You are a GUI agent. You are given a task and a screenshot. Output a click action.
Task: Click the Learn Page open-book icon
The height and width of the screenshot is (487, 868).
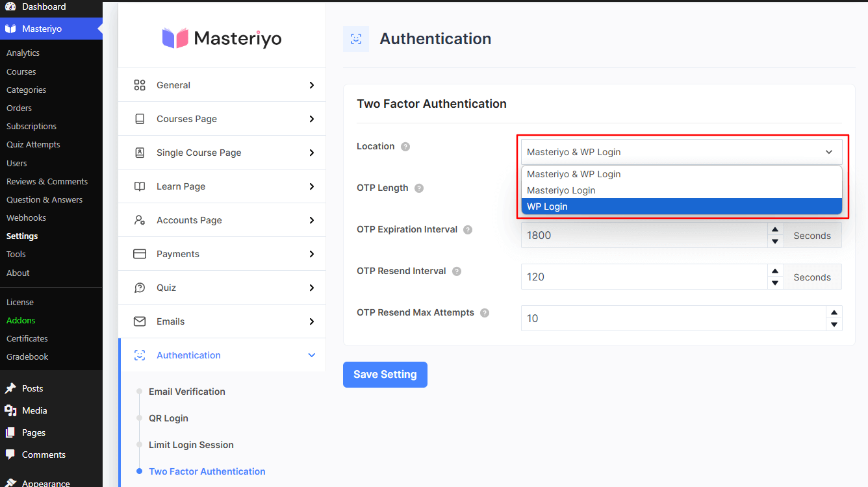coord(140,186)
